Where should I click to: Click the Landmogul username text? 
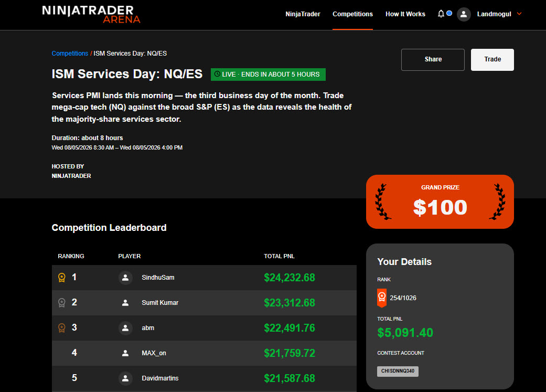494,14
